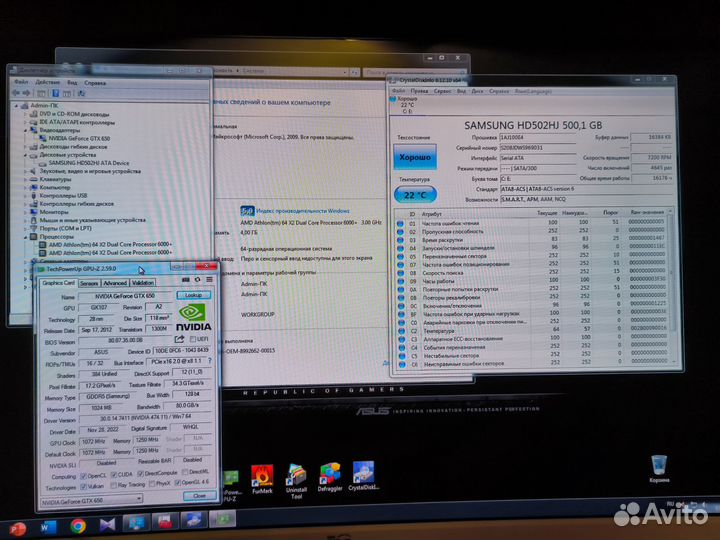This screenshot has width=720, height=540.
Task: Click the GPU-Z desktop shortcut icon
Action: [x=231, y=479]
